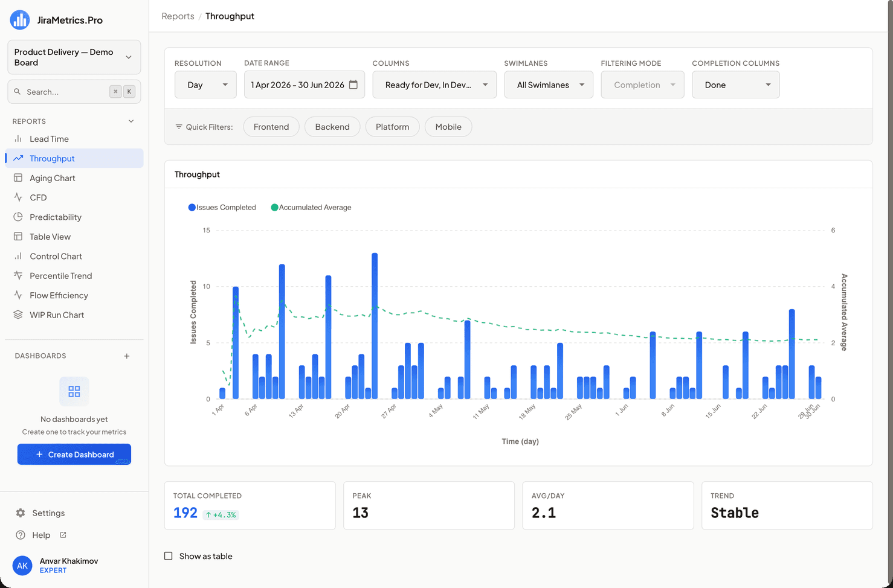This screenshot has height=588, width=893.
Task: Click the Percentile Trend icon
Action: 18,275
